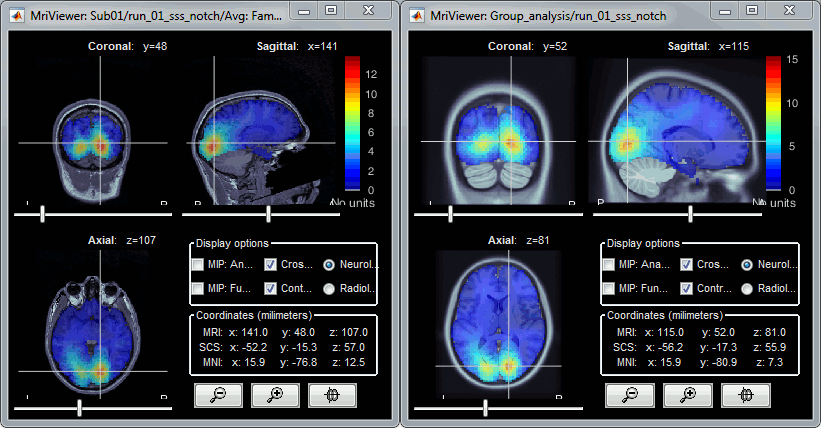
Task: Click the Group_analysis window title bar icon
Action: tap(420, 12)
